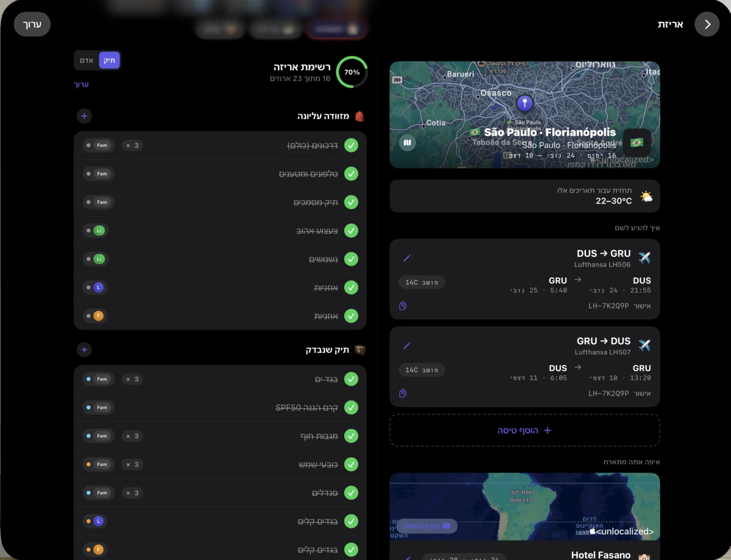Click הוסף טיסה to add a flight
Viewport: 731px width, 560px height.
coord(524,431)
